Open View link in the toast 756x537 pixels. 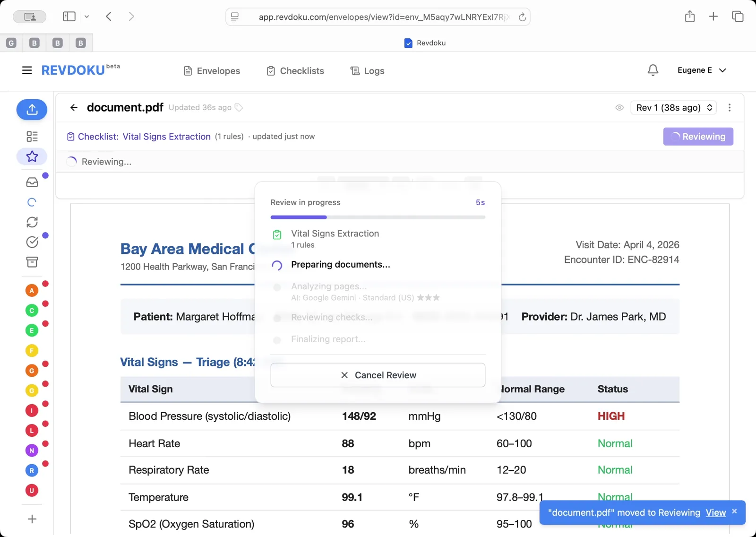pos(715,512)
